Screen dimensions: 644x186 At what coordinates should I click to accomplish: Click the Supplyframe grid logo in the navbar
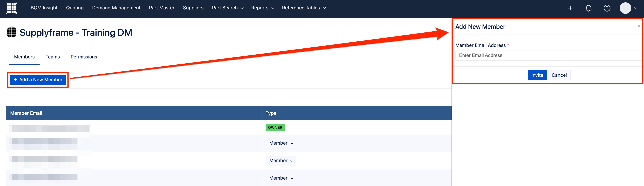pos(11,8)
